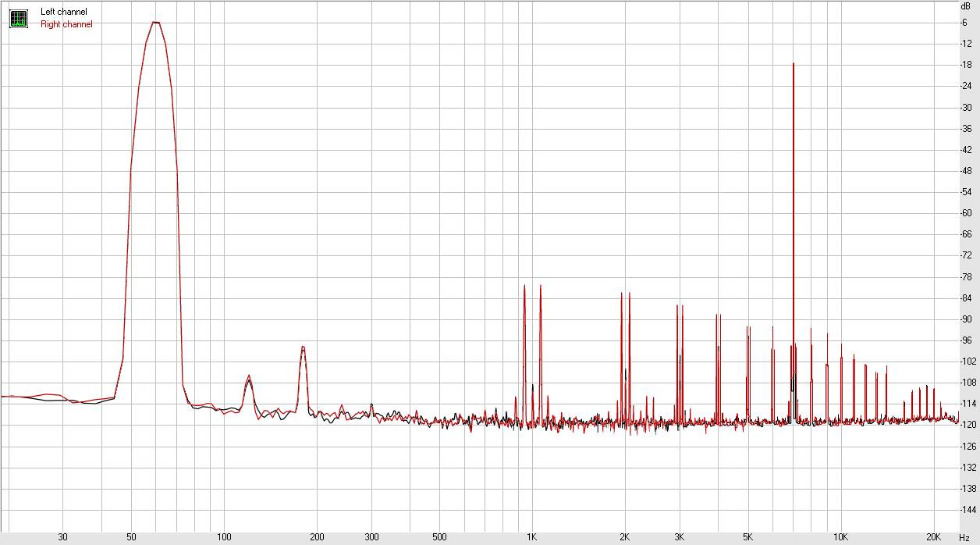The image size is (980, 545).
Task: Click the 500 Hz frequency axis label
Action: [x=439, y=537]
